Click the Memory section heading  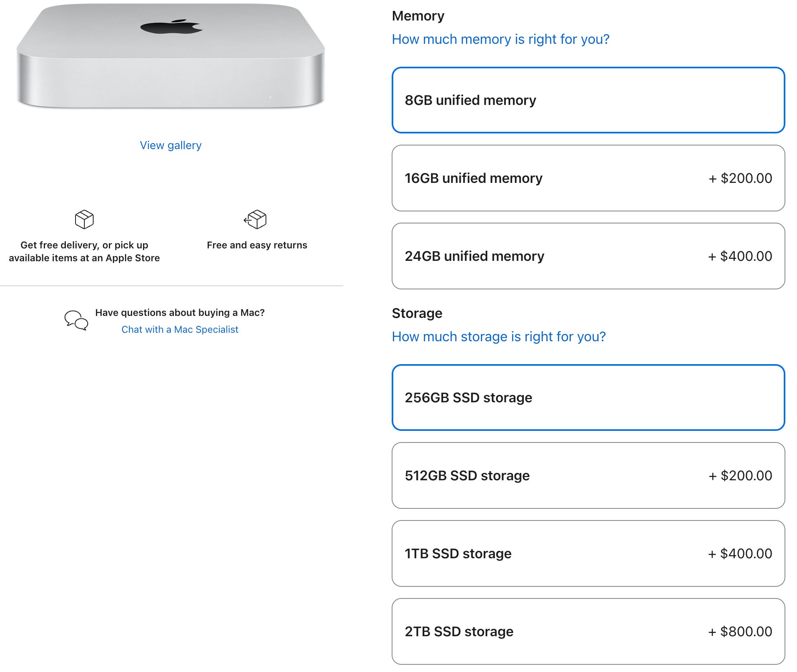[x=418, y=16]
